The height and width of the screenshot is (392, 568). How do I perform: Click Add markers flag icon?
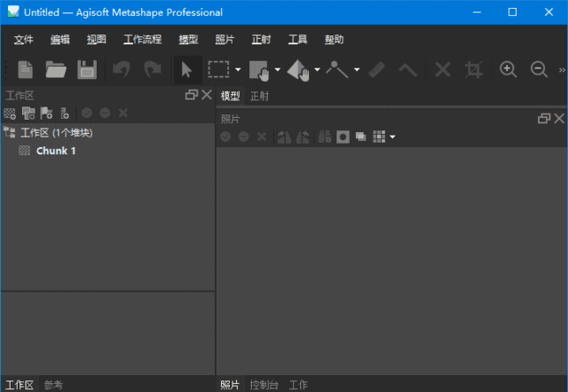click(46, 114)
